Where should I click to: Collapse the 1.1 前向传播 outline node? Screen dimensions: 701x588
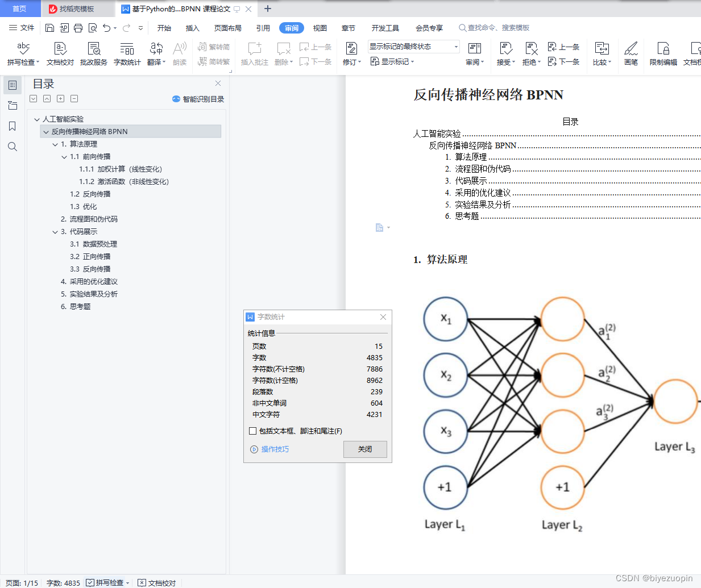point(63,156)
